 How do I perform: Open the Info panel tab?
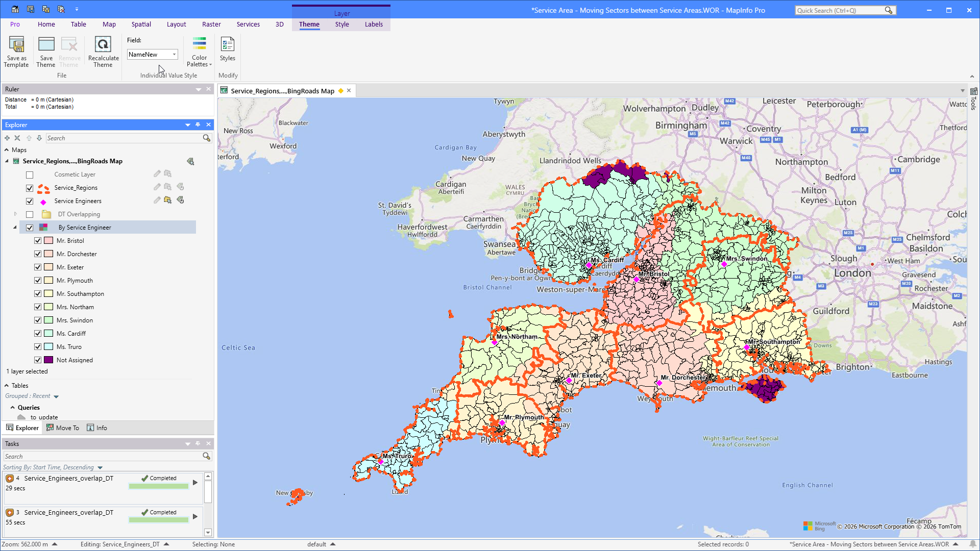pyautogui.click(x=97, y=428)
